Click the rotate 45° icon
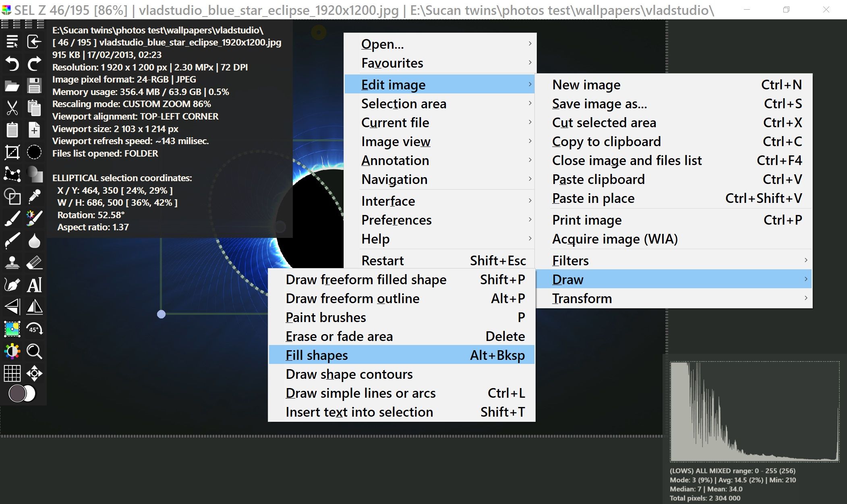 click(35, 329)
